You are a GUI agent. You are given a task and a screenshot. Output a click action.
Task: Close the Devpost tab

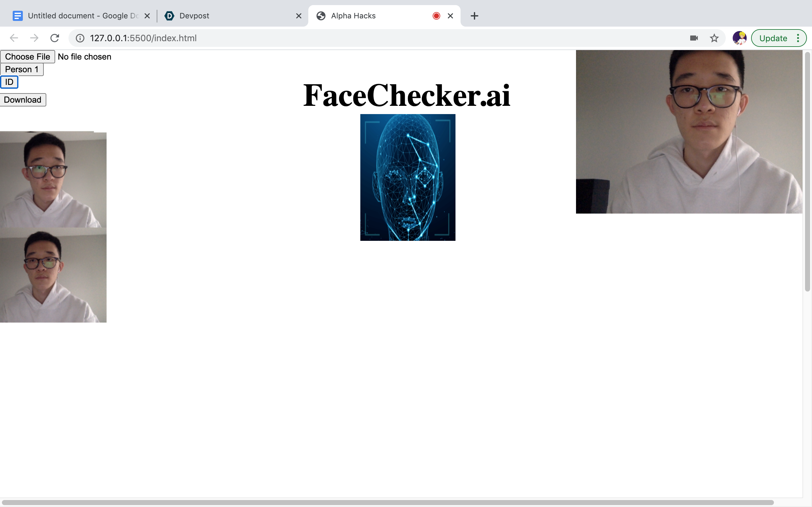(298, 16)
